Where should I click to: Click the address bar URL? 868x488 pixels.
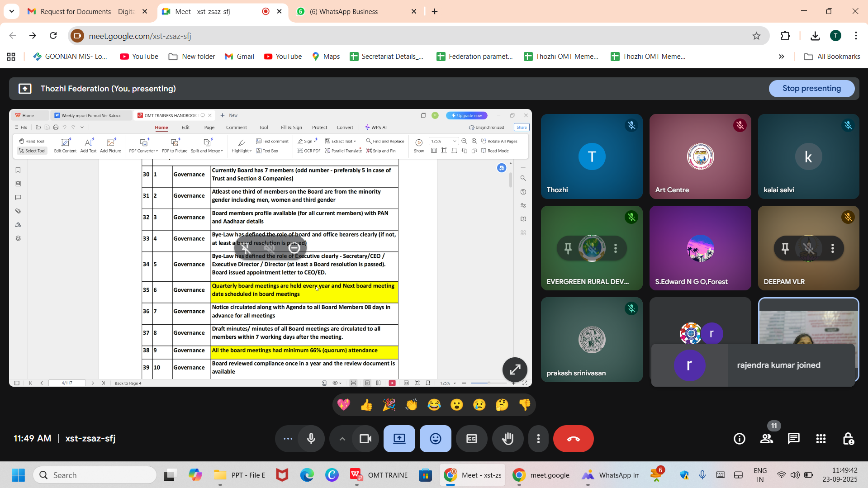140,36
